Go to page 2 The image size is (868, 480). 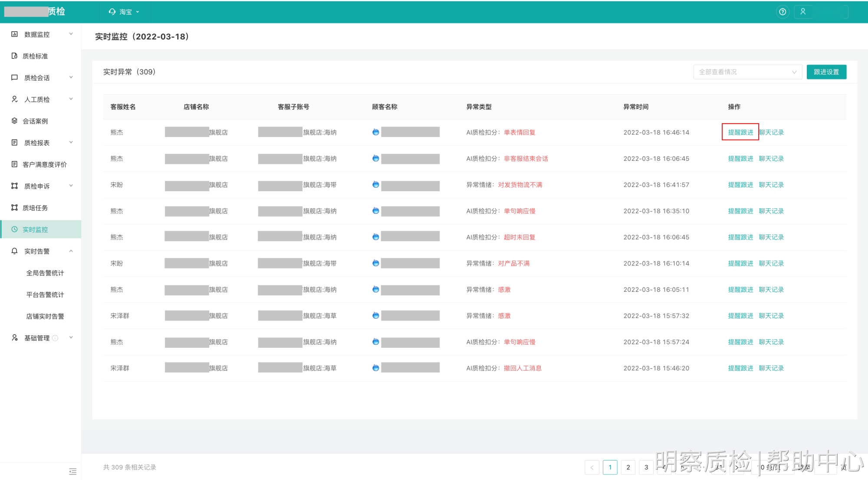[x=628, y=467]
